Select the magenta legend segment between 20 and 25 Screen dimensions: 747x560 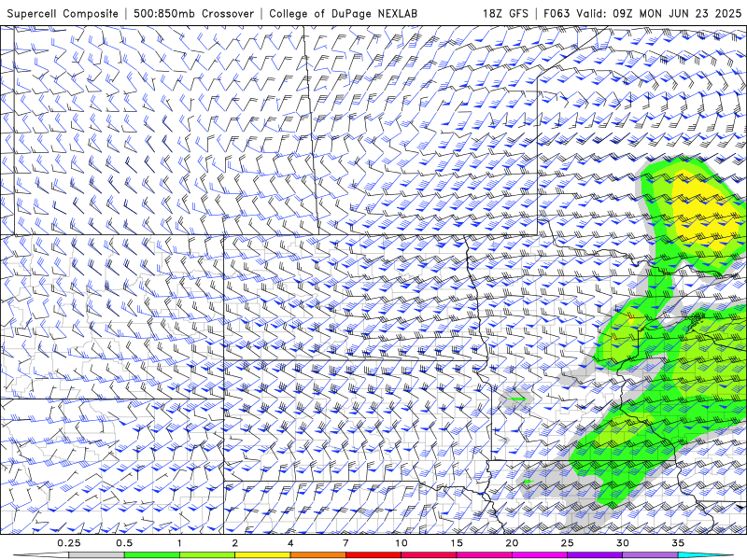click(540, 555)
